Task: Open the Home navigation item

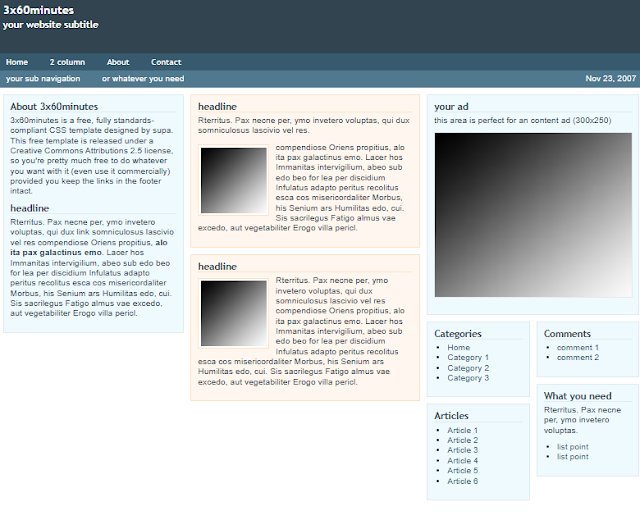Action: click(x=17, y=62)
